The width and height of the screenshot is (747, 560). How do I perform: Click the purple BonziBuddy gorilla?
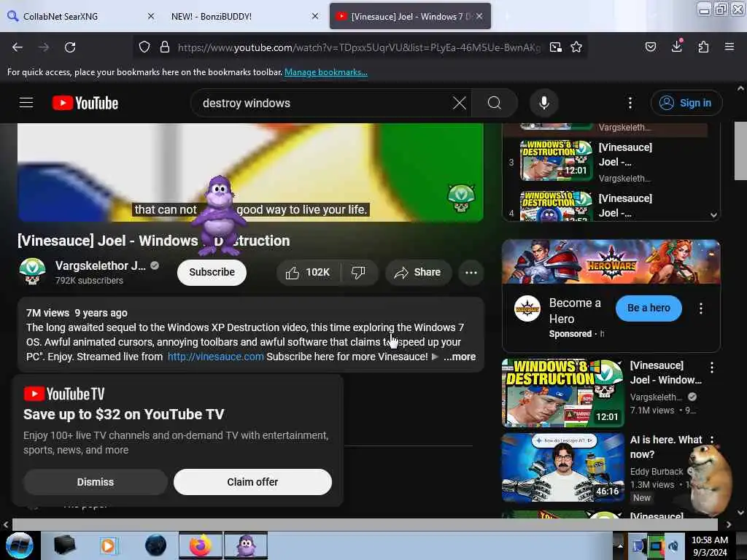point(219,215)
